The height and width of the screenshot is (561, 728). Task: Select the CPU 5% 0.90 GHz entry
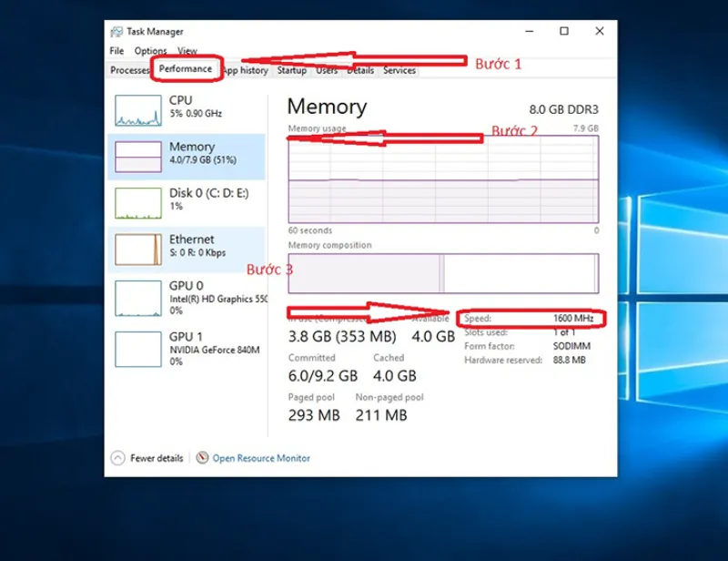click(x=187, y=110)
